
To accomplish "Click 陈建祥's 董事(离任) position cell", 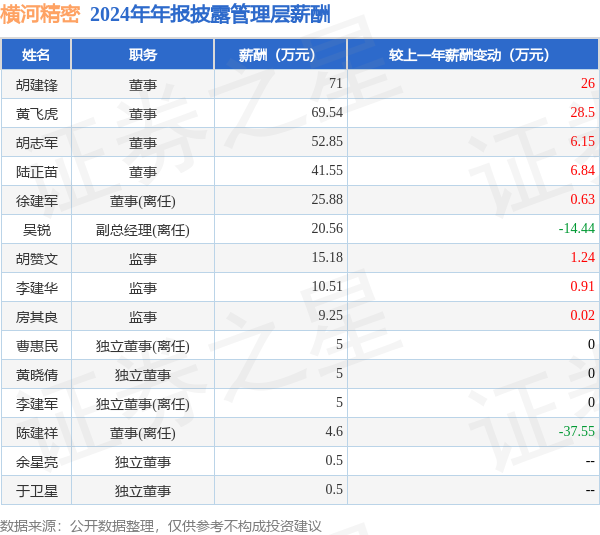I will [x=143, y=433].
